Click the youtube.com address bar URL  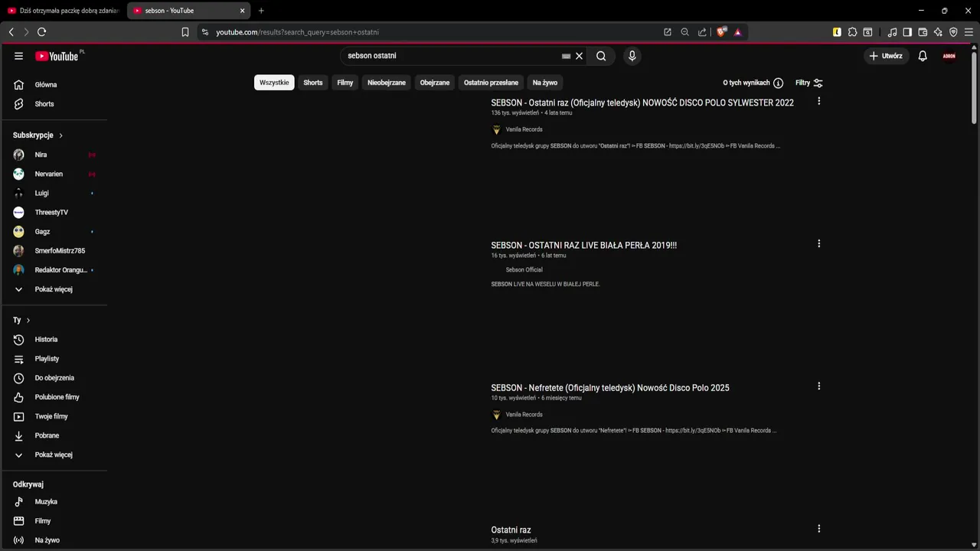(x=297, y=32)
